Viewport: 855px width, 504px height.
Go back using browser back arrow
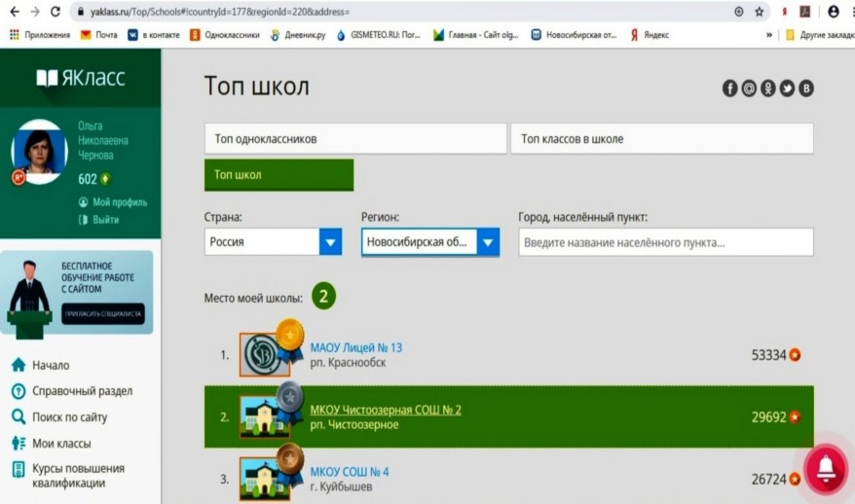pos(15,12)
